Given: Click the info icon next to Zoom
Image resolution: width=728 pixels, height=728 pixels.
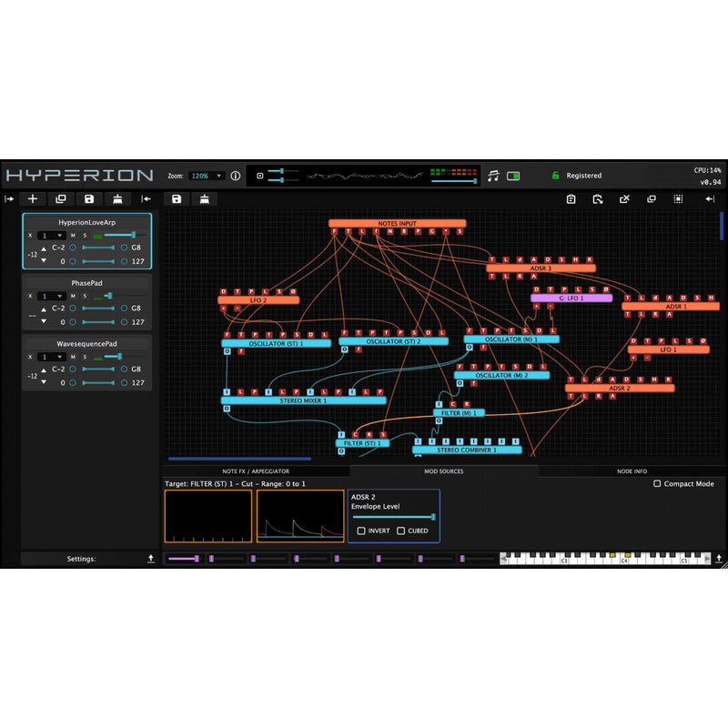Looking at the screenshot, I should click(235, 176).
